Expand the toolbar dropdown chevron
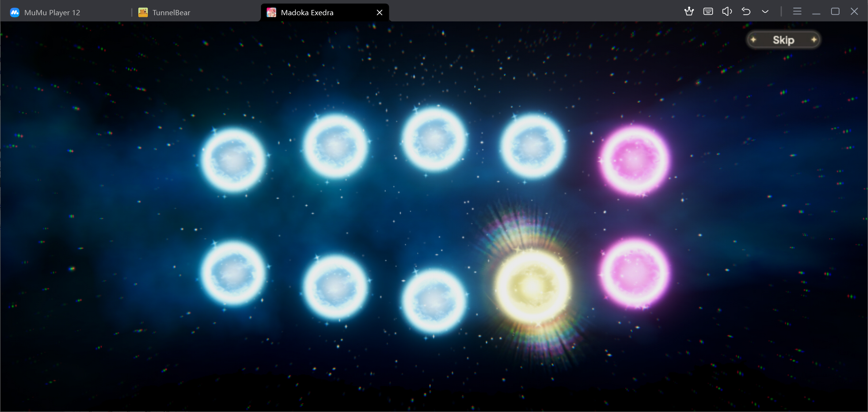This screenshot has width=868, height=412. [x=765, y=11]
